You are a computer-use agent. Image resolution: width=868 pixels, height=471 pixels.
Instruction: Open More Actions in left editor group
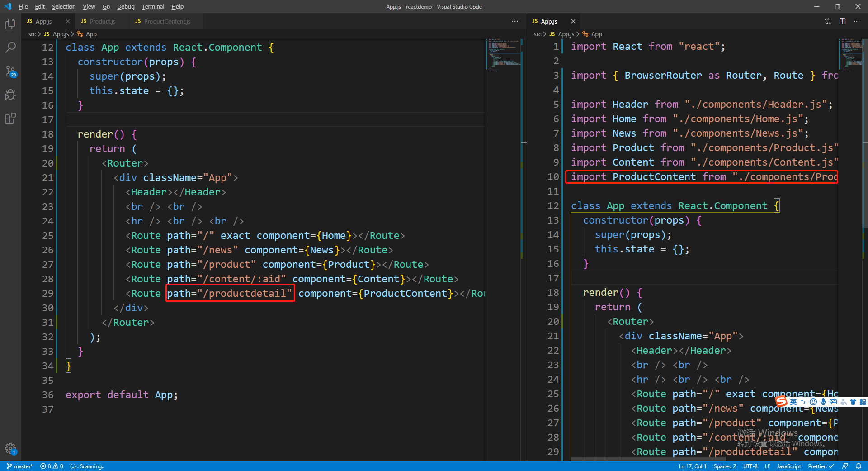click(515, 21)
